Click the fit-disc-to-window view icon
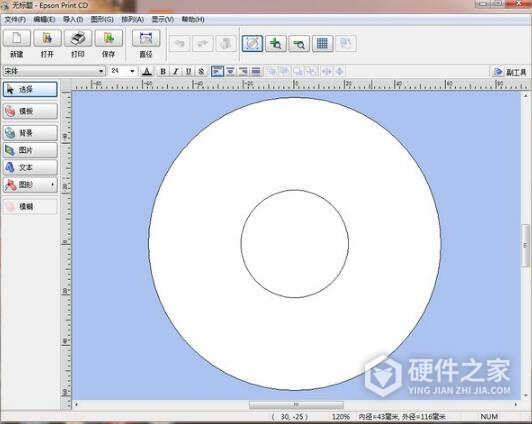Viewport: 532px width, 424px height. coord(252,43)
